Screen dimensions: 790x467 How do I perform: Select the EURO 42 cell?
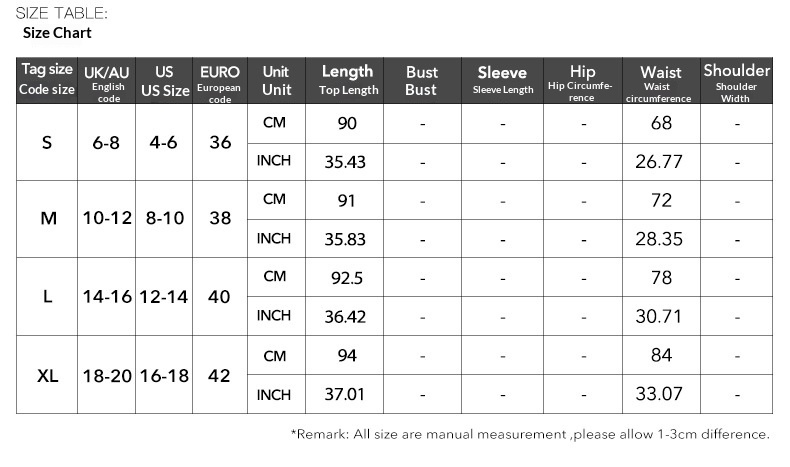click(x=220, y=376)
